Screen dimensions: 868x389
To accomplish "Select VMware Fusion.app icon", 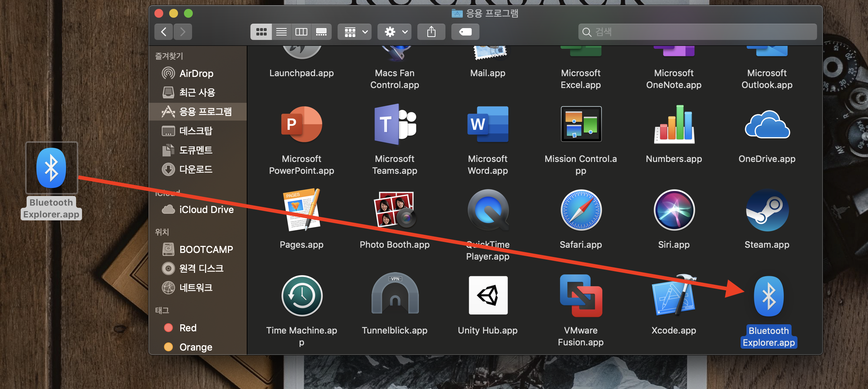I will [581, 295].
